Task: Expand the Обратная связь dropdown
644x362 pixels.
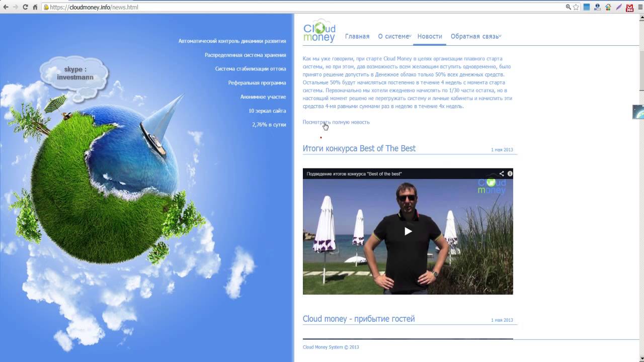Action: pos(476,36)
